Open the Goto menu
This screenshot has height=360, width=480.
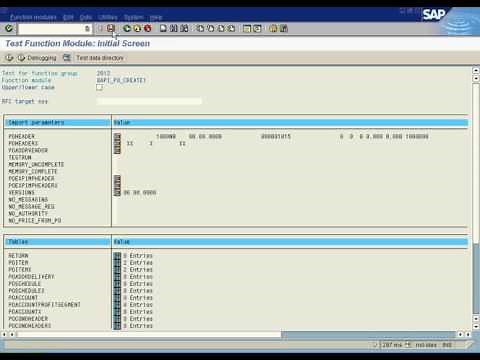coord(86,17)
